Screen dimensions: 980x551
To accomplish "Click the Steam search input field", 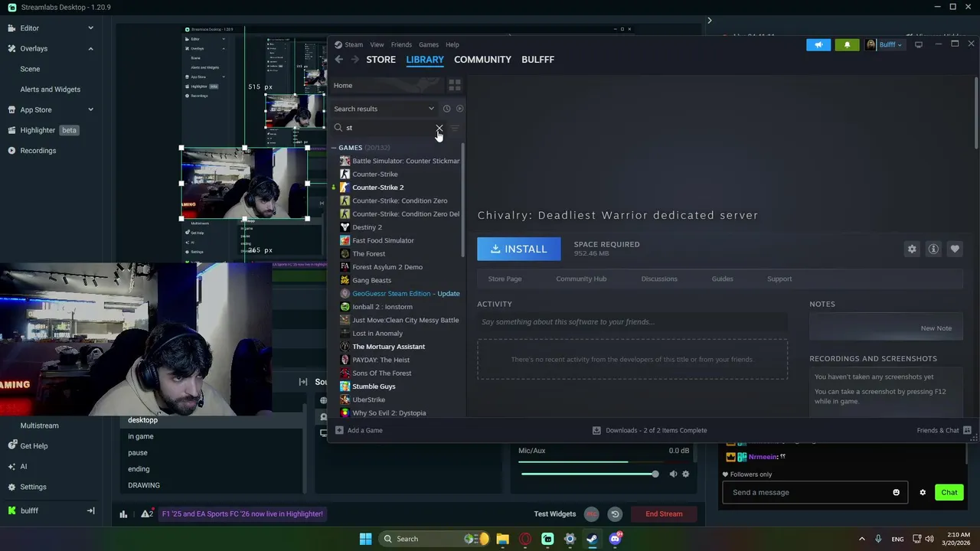I will (388, 128).
